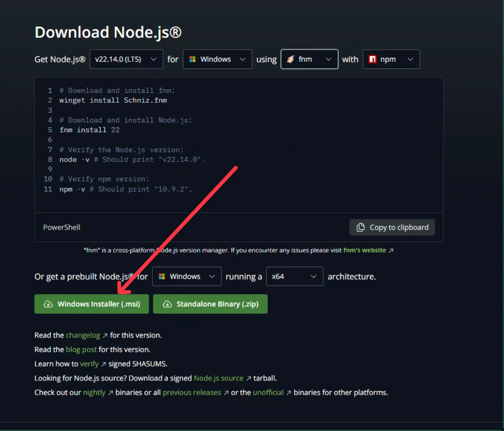Open the previous releases link
The height and width of the screenshot is (431, 504).
point(192,392)
